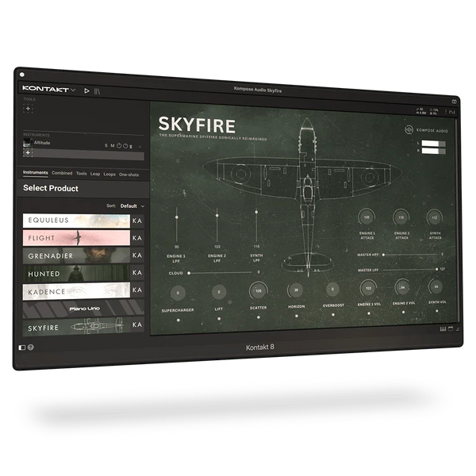The image size is (476, 476).
Task: Click the Master LPF slider
Action: click(410, 269)
